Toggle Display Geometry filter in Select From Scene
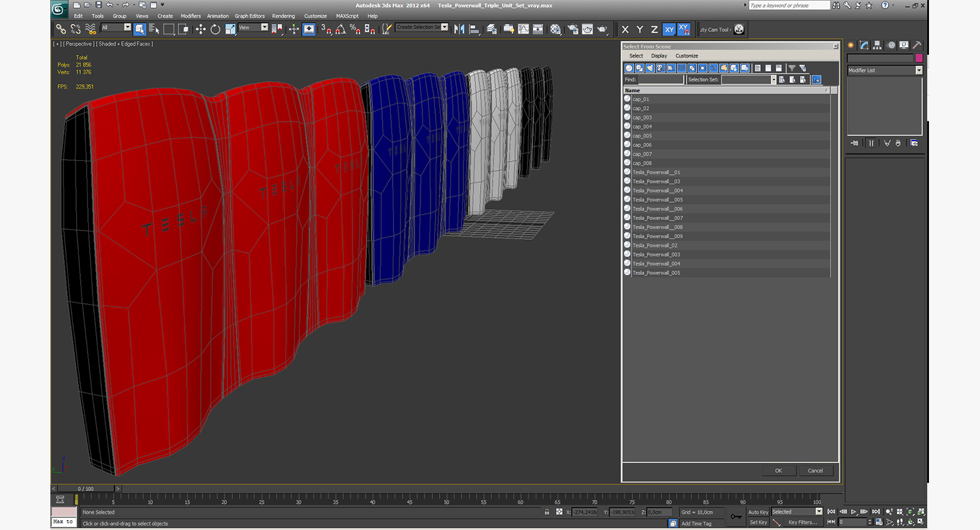 pos(629,68)
